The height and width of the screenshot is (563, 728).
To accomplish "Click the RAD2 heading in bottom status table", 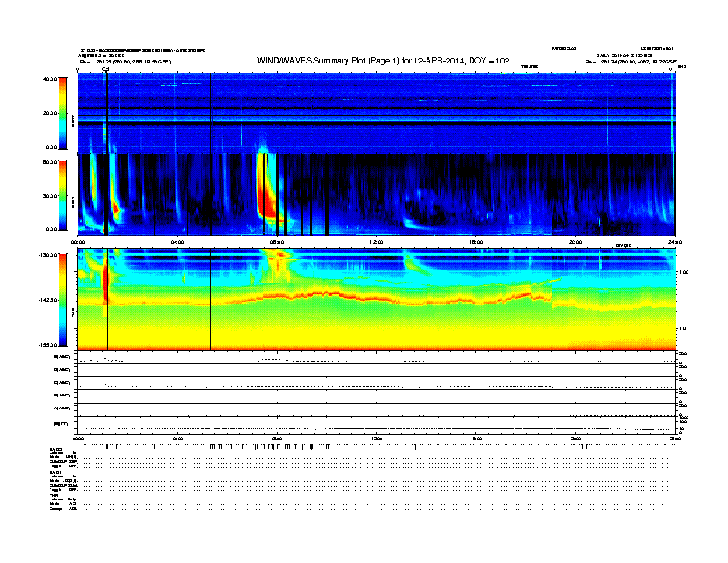I will coord(55,449).
